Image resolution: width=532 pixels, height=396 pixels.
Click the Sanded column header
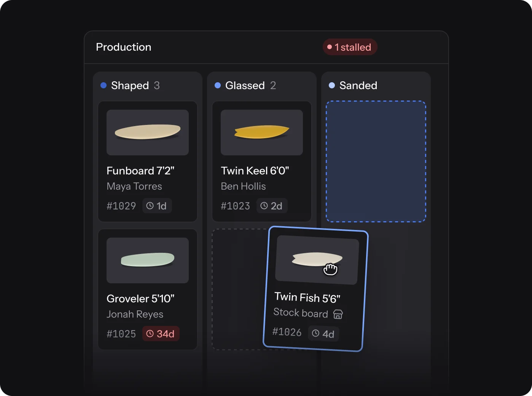click(x=358, y=85)
